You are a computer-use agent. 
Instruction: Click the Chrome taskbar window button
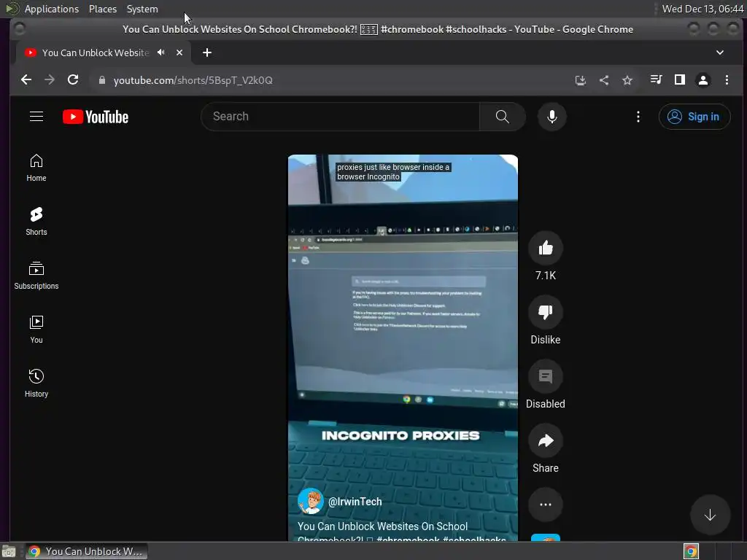pyautogui.click(x=87, y=551)
